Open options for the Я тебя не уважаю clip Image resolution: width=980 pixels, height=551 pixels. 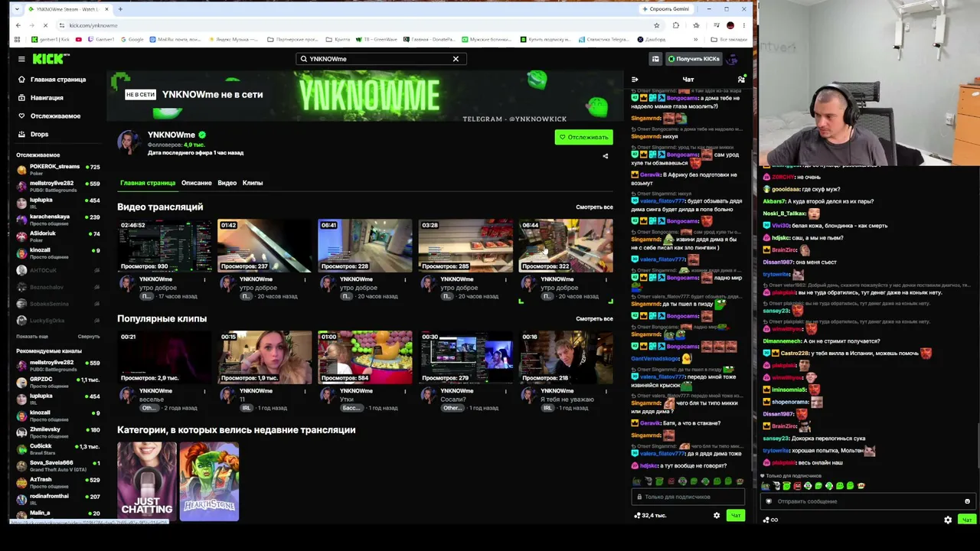606,392
